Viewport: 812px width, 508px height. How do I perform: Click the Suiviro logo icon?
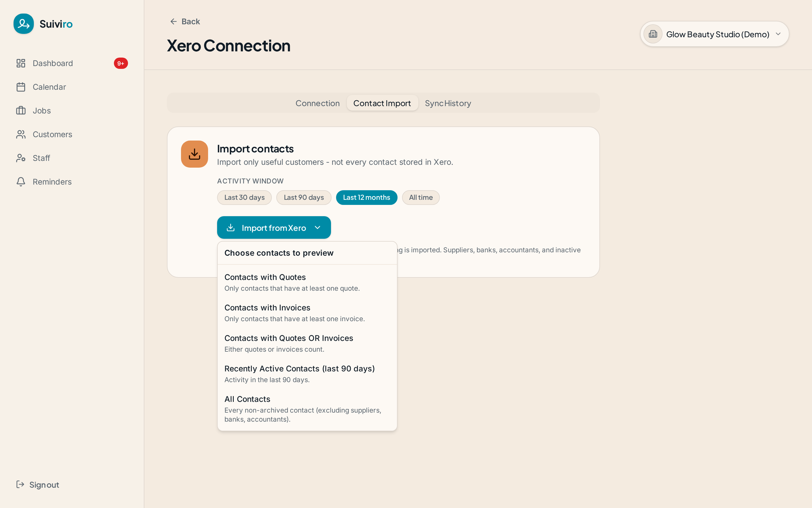pos(23,24)
